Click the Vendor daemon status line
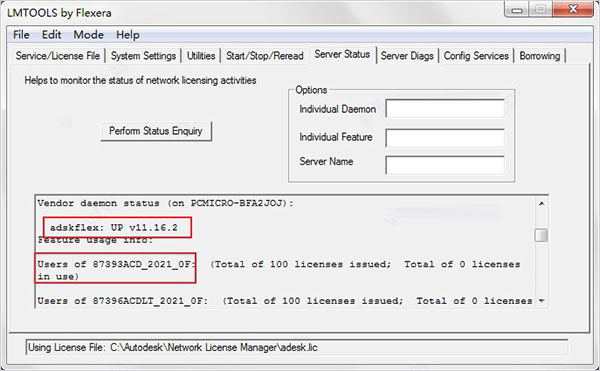 [165, 203]
